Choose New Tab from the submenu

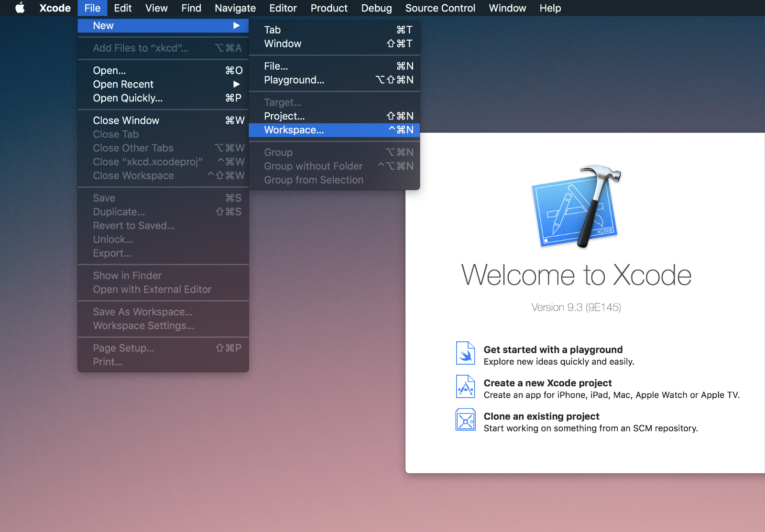[334, 30]
